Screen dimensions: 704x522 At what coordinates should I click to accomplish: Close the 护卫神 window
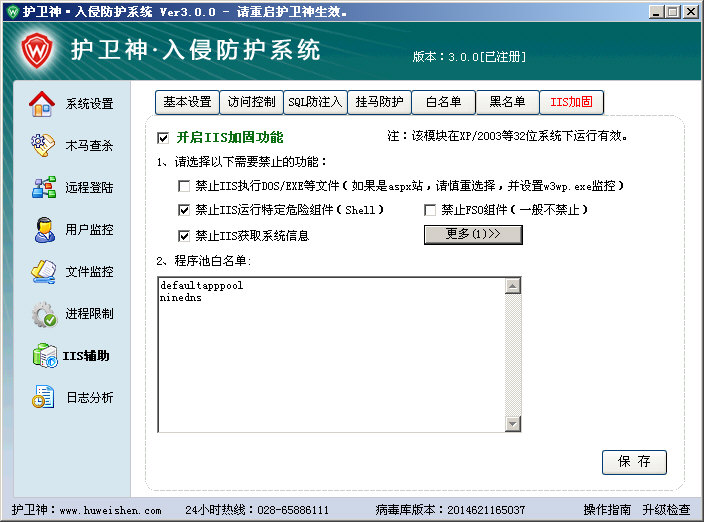pos(691,12)
